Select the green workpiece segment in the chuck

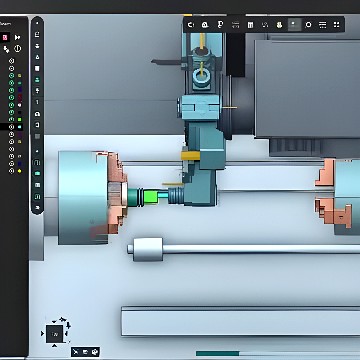(x=150, y=197)
